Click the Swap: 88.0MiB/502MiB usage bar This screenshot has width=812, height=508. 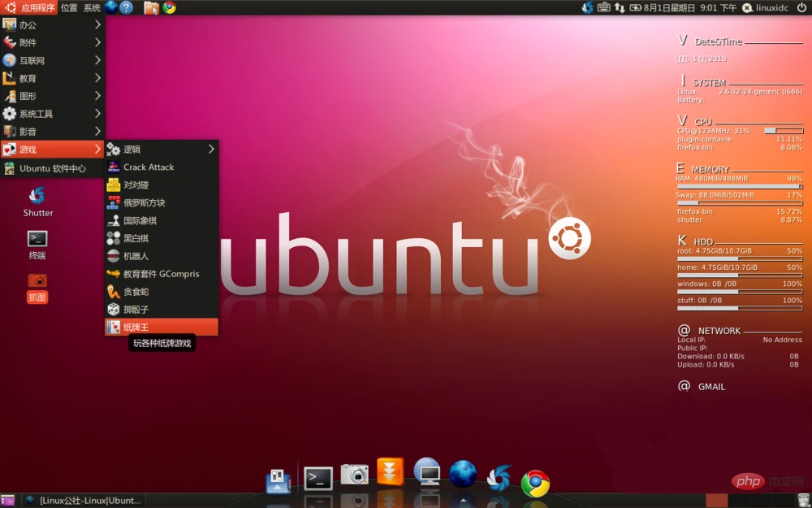740,202
